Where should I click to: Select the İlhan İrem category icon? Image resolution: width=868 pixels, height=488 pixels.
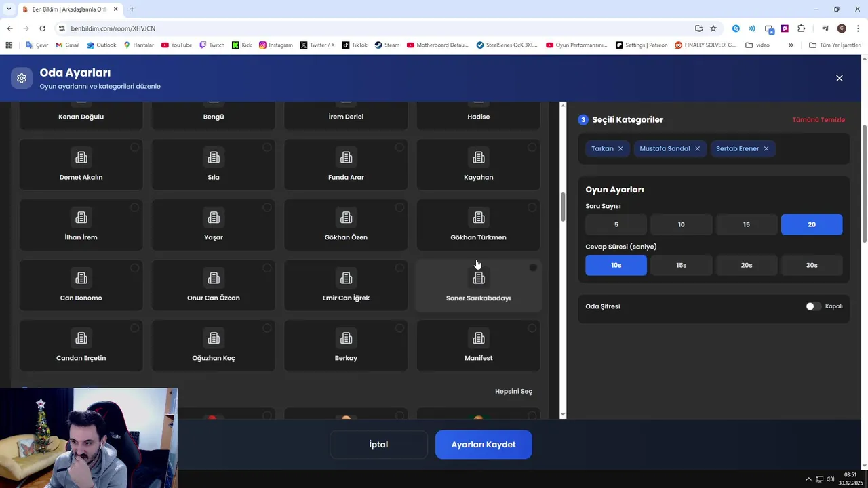pyautogui.click(x=81, y=218)
